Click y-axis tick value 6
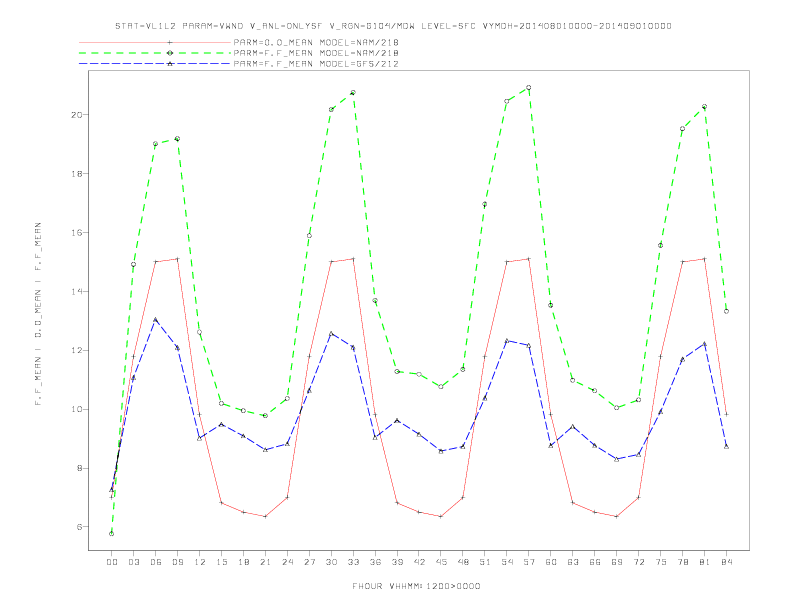This screenshot has width=792, height=612. (79, 527)
